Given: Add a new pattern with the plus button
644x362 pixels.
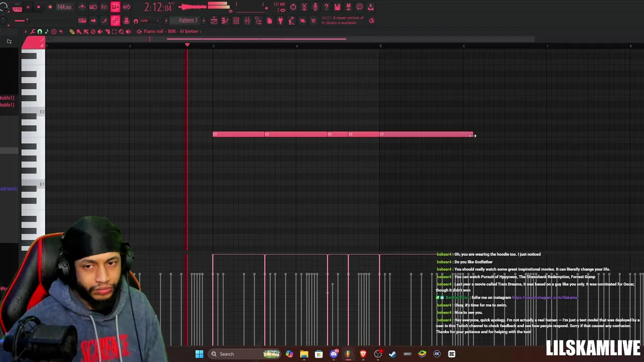Looking at the screenshot, I should point(203,21).
